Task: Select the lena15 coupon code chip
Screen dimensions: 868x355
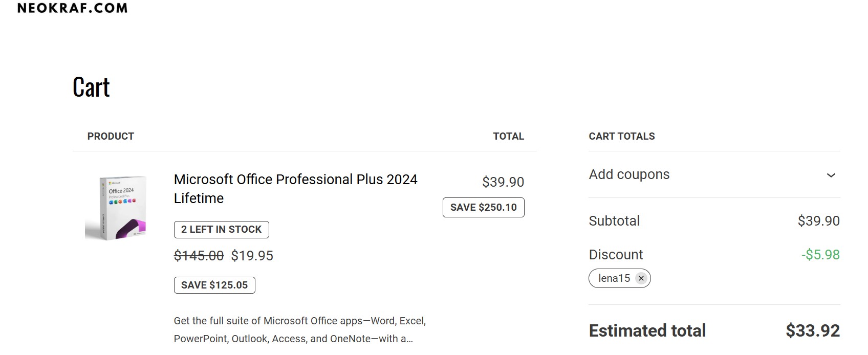Action: (614, 278)
